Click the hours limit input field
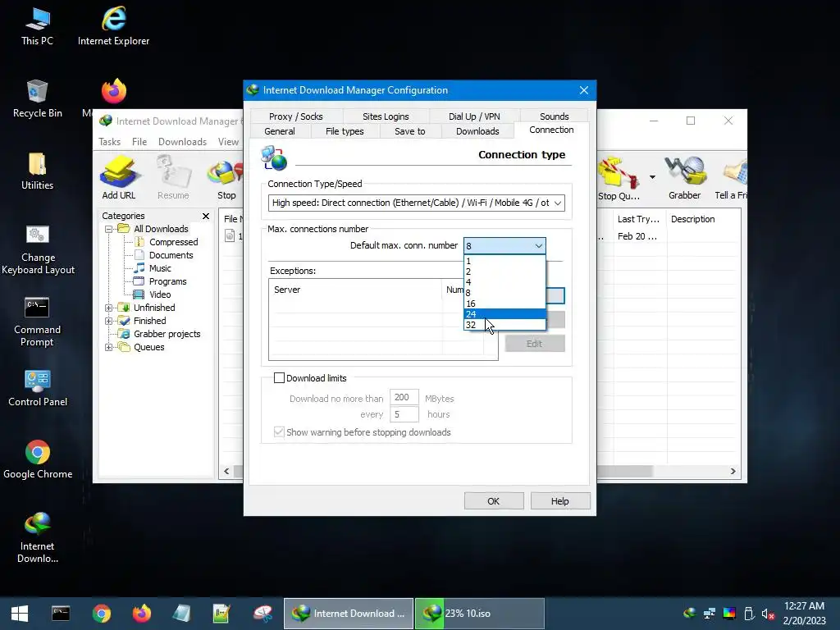Viewport: 840px width, 630px height. pyautogui.click(x=404, y=414)
